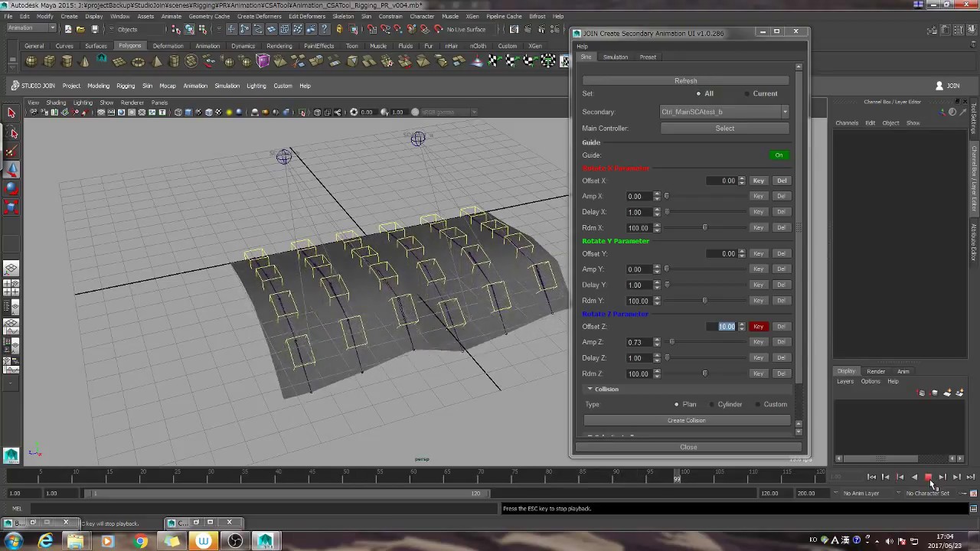Switch to the Simulation tab

pos(616,57)
